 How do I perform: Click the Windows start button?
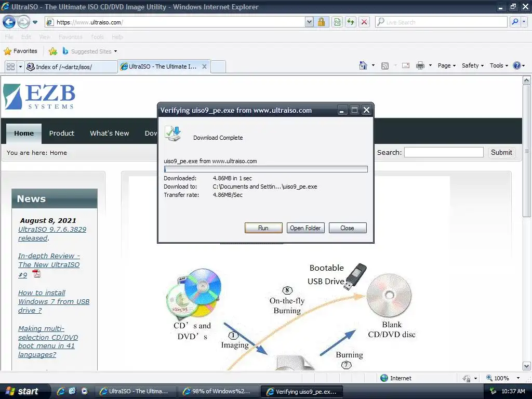click(x=23, y=391)
